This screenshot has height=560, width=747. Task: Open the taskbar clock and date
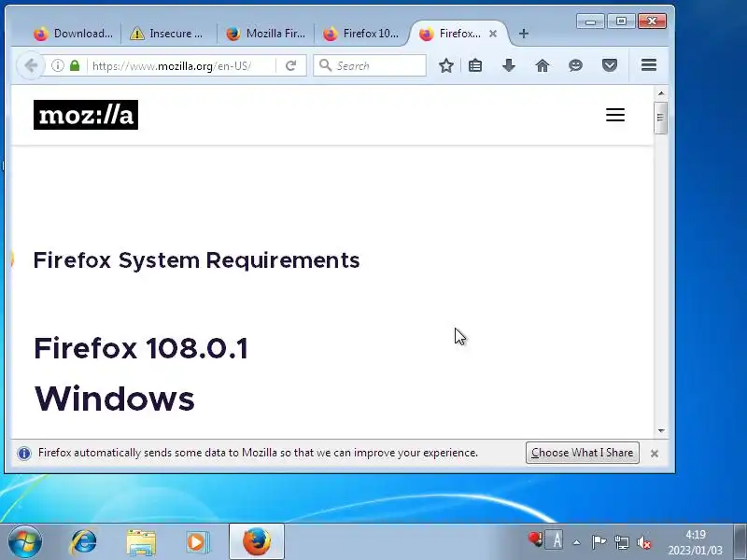tap(695, 542)
